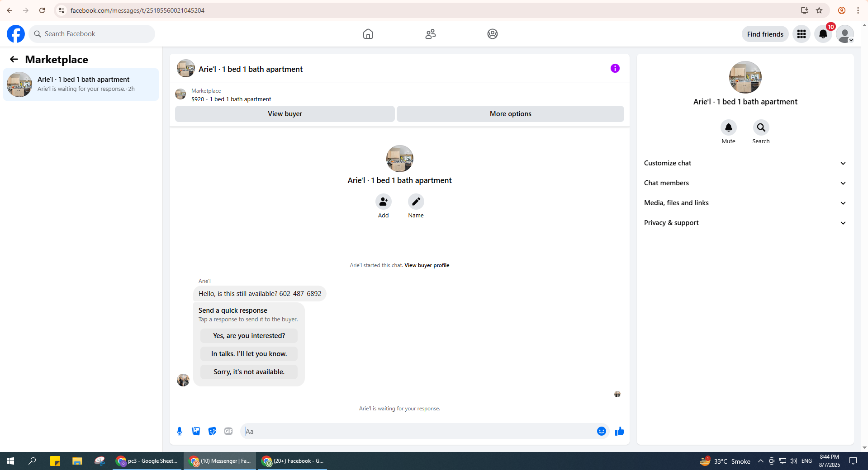Click the $920 listing thumbnail under the chat header
This screenshot has height=470, width=868.
[x=180, y=94]
